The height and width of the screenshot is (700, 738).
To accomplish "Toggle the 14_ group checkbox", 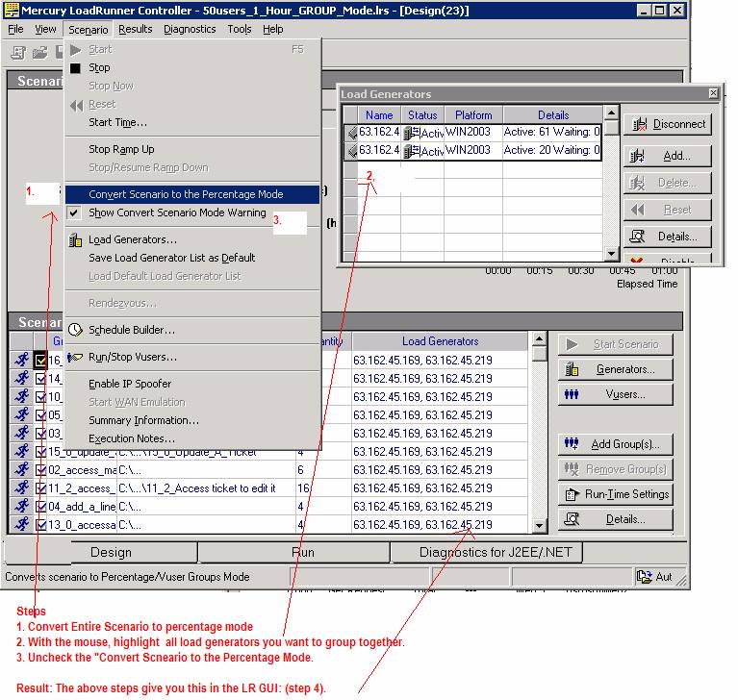I will [x=41, y=378].
